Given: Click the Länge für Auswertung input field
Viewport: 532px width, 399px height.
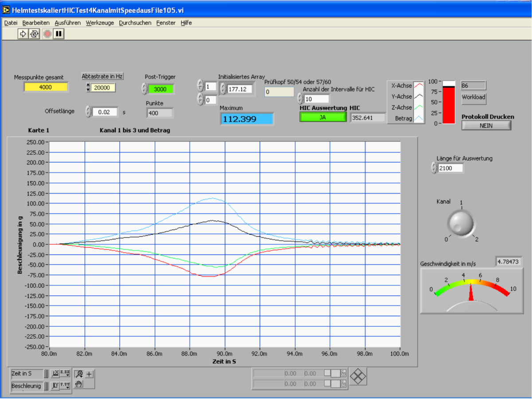Looking at the screenshot, I should (450, 168).
